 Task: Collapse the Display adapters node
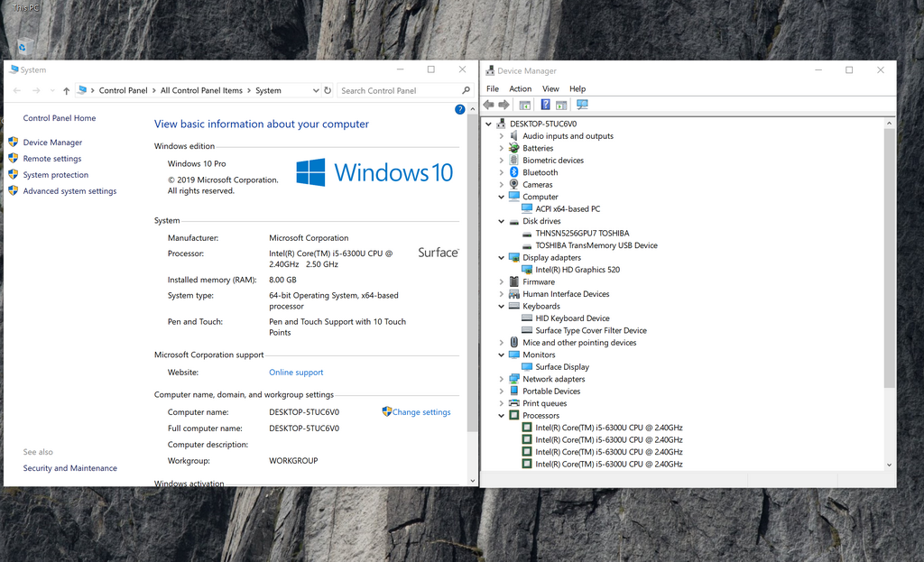(x=502, y=257)
